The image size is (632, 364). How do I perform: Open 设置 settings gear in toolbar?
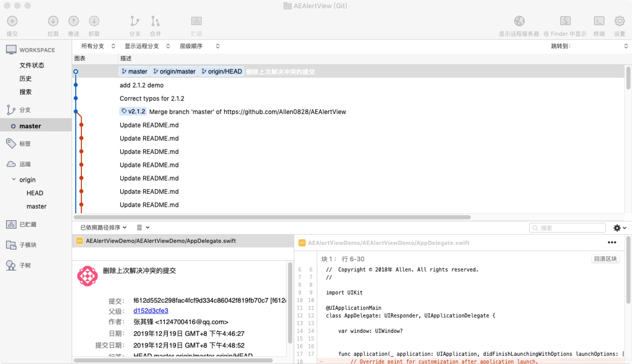[619, 21]
